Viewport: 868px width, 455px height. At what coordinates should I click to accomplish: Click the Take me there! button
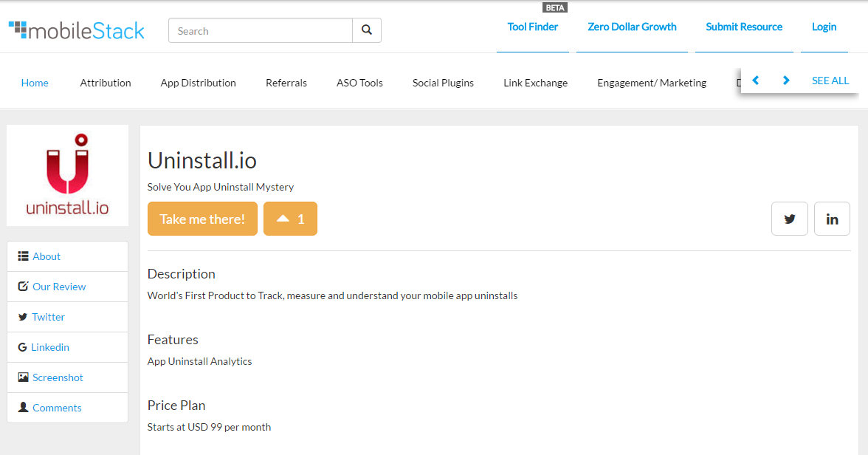click(202, 219)
